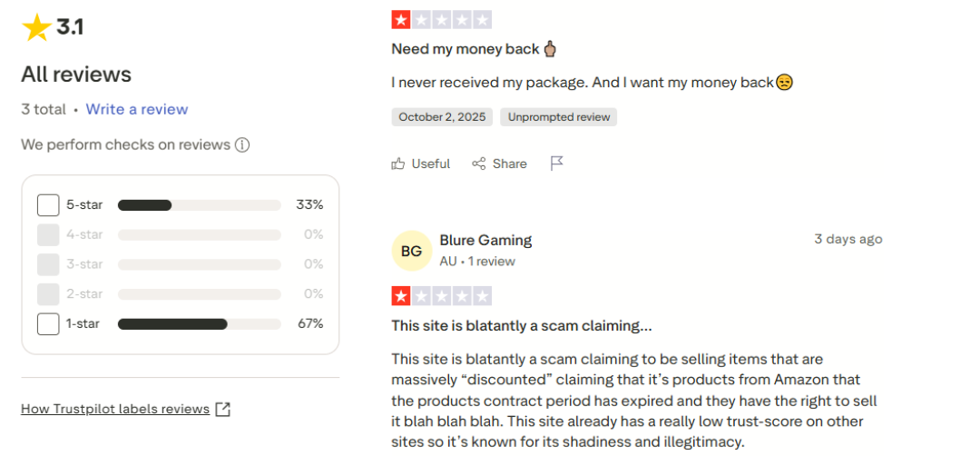Click the October 2, 2025 date tag
Viewport: 980px width, 456px height.
[x=443, y=117]
